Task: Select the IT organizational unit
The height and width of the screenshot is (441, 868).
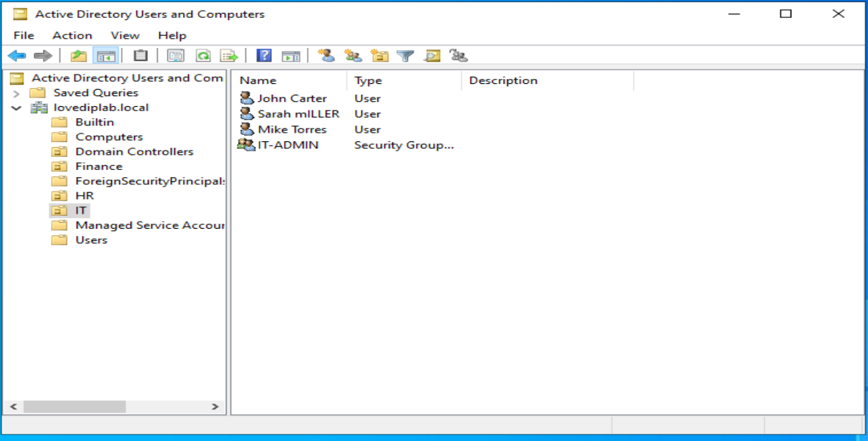Action: pos(81,210)
